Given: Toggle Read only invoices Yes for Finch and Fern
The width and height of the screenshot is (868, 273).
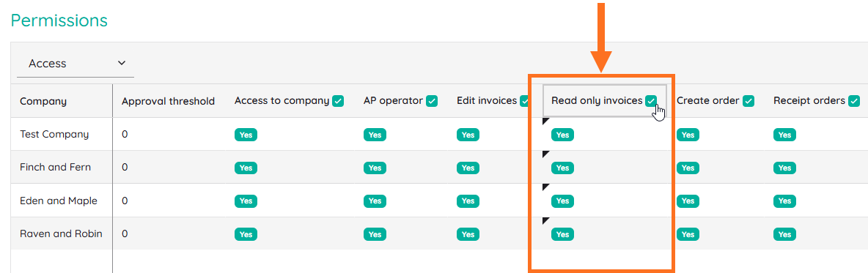Looking at the screenshot, I should click(x=562, y=168).
